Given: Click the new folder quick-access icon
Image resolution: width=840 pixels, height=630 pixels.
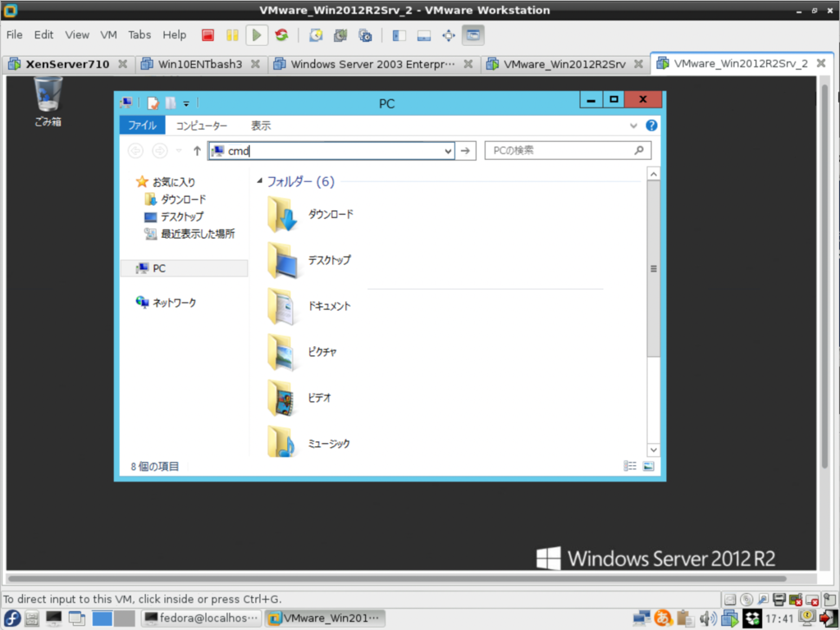Looking at the screenshot, I should pyautogui.click(x=171, y=103).
